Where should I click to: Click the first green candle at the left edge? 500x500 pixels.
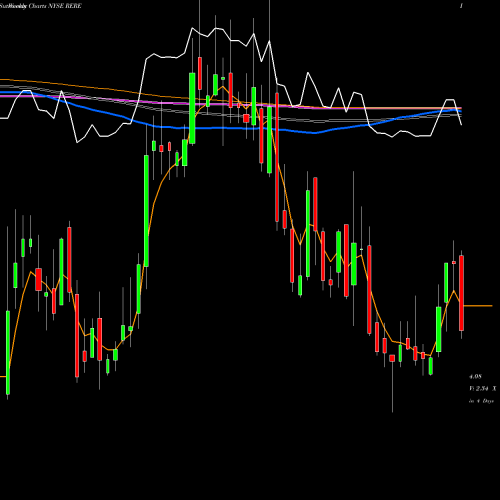[x=8, y=353]
